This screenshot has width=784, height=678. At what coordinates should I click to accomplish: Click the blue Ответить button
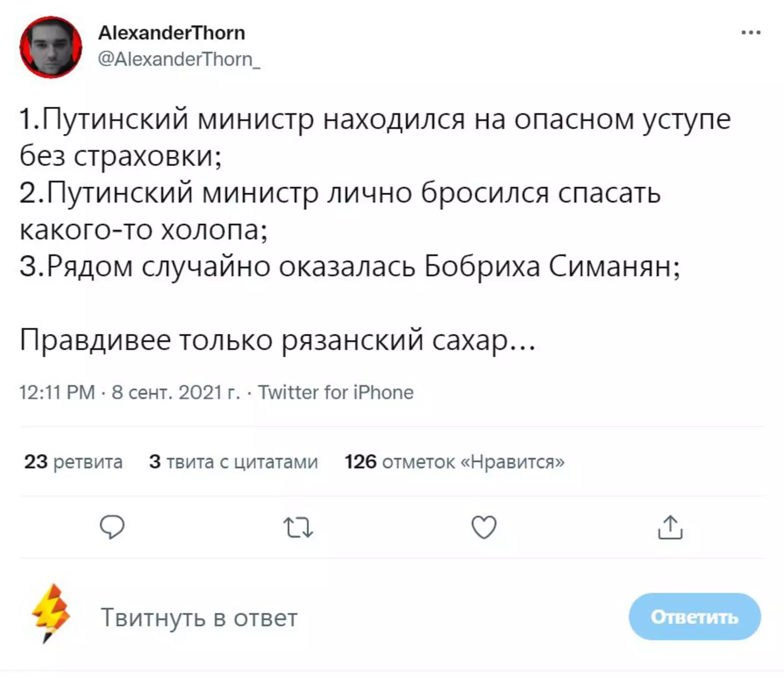[694, 617]
